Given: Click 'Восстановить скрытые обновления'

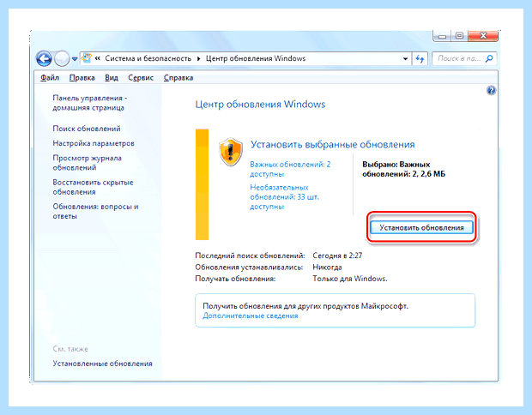Looking at the screenshot, I should pos(93,187).
